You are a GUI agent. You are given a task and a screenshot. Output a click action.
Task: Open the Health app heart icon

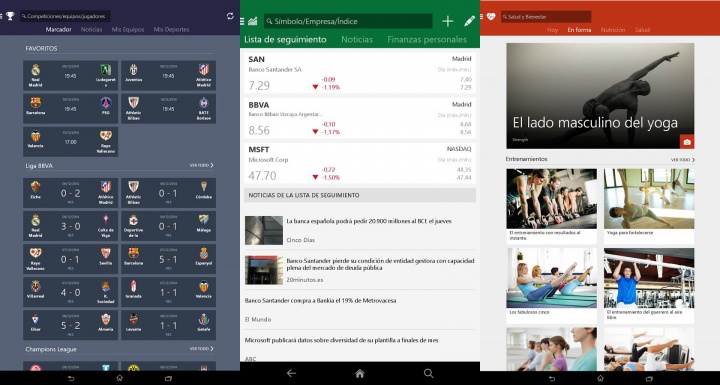(x=491, y=17)
